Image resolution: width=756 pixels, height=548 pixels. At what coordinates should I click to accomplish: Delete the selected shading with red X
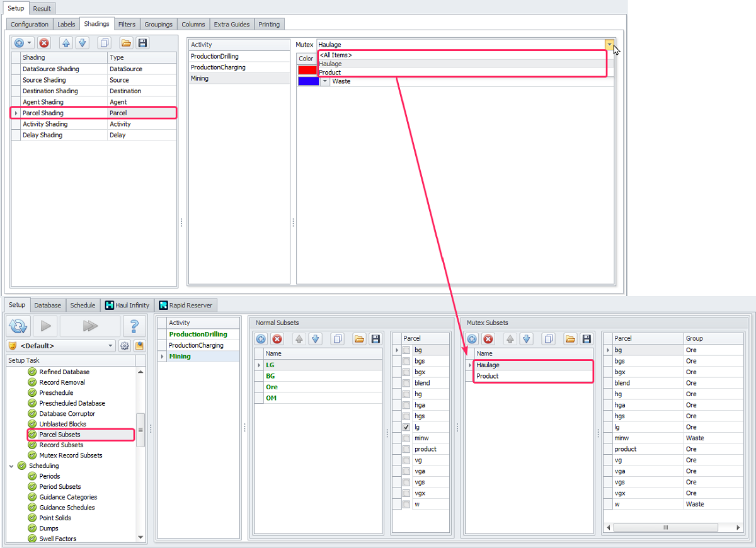(44, 43)
